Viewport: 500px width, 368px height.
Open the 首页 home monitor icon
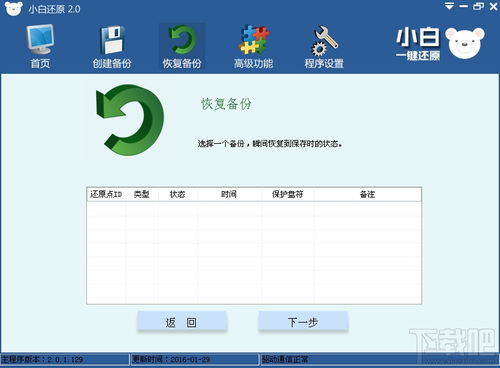[40, 40]
